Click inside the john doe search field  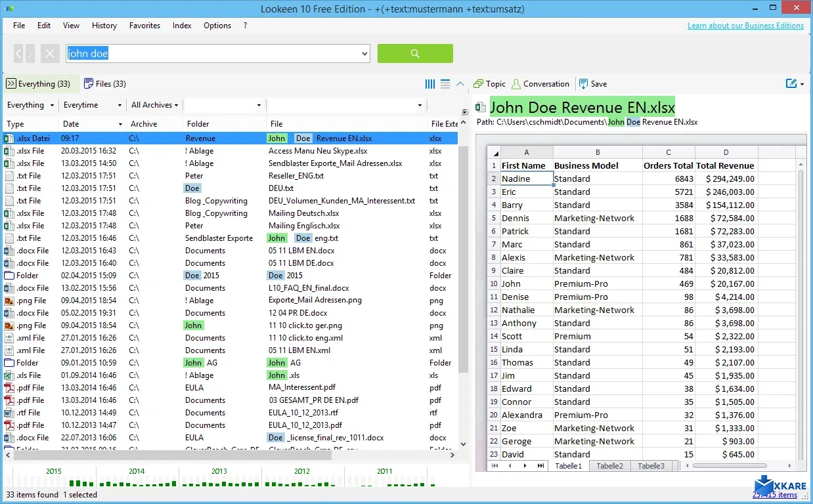(x=212, y=54)
